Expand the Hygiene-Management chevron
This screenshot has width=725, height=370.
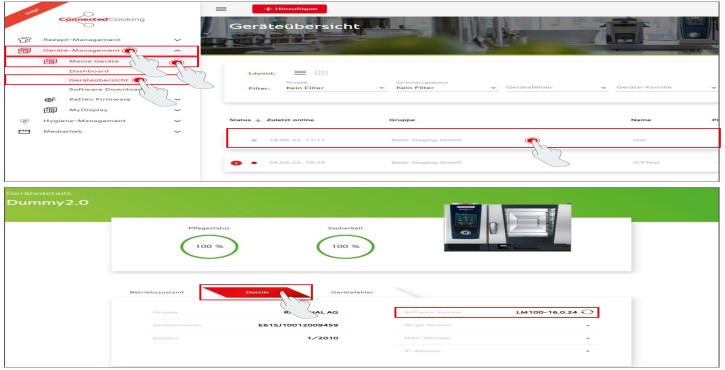coord(177,121)
